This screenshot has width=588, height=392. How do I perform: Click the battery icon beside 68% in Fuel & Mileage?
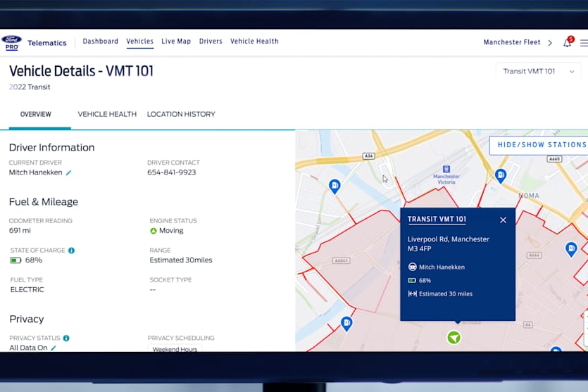pos(15,260)
